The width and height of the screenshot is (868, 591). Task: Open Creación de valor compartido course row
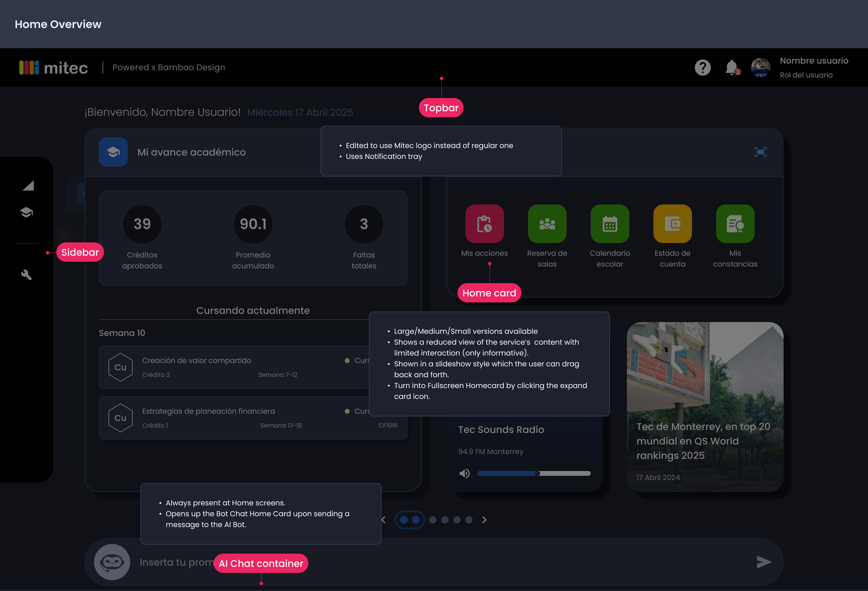pos(253,367)
